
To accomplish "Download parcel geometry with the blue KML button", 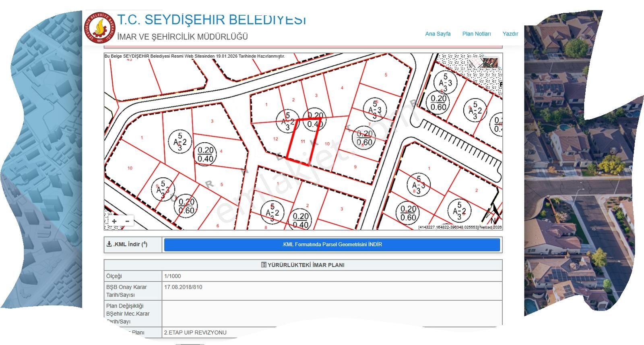I will (x=332, y=245).
